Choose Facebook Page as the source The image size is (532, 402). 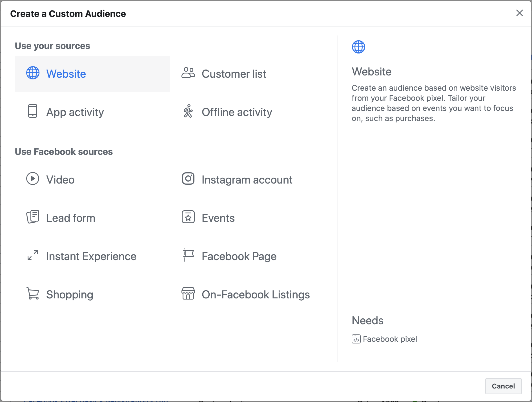pos(248,256)
